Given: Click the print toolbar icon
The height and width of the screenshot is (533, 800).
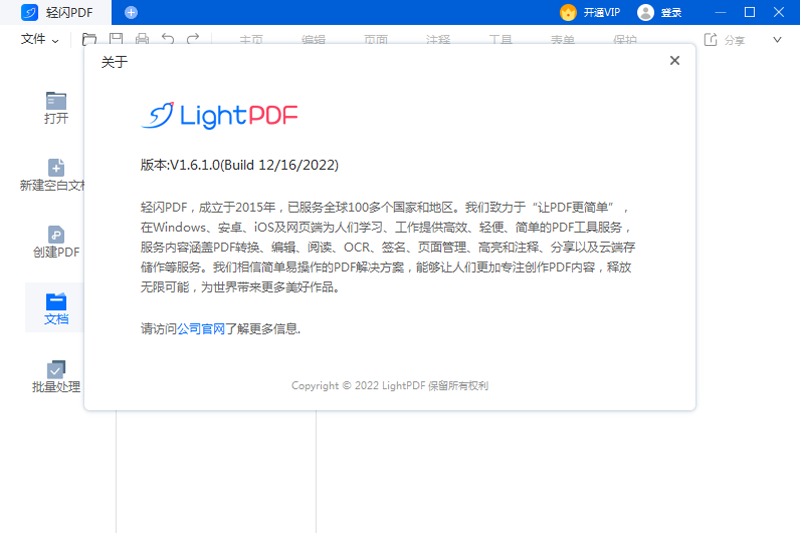Looking at the screenshot, I should click(142, 39).
